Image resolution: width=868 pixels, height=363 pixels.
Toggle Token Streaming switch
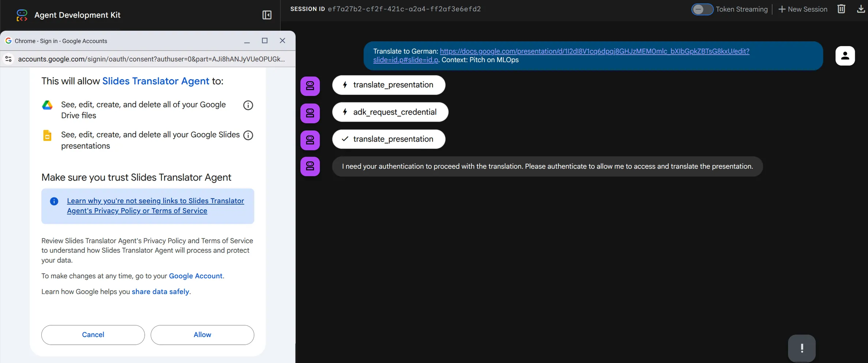(702, 9)
